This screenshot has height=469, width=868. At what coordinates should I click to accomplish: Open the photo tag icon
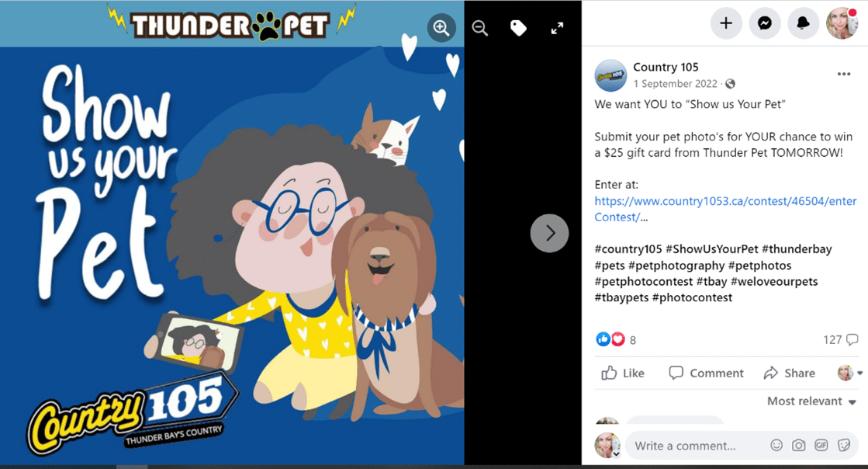(518, 28)
